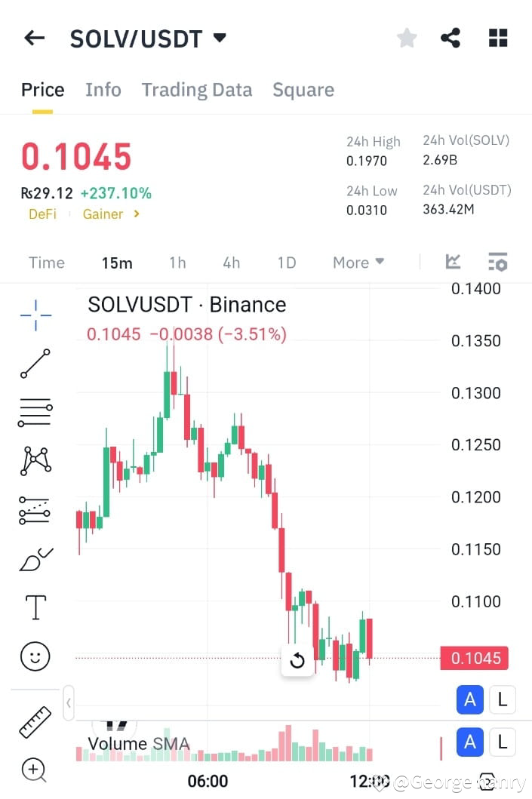Screen dimensions: 532x799
Task: Toggle the A auto-scale button
Action: pyautogui.click(x=470, y=699)
